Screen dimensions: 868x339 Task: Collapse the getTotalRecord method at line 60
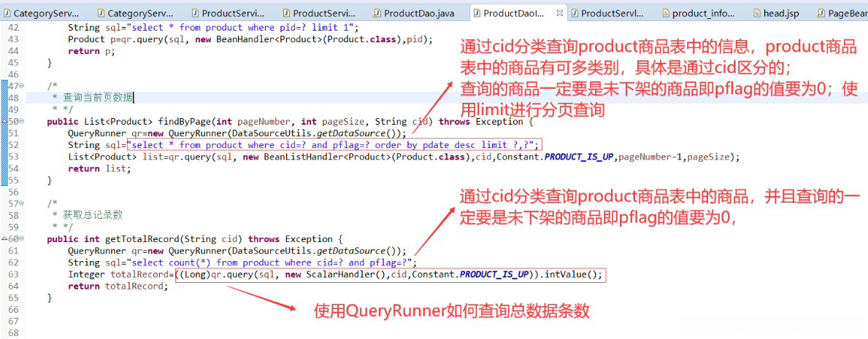(22, 239)
